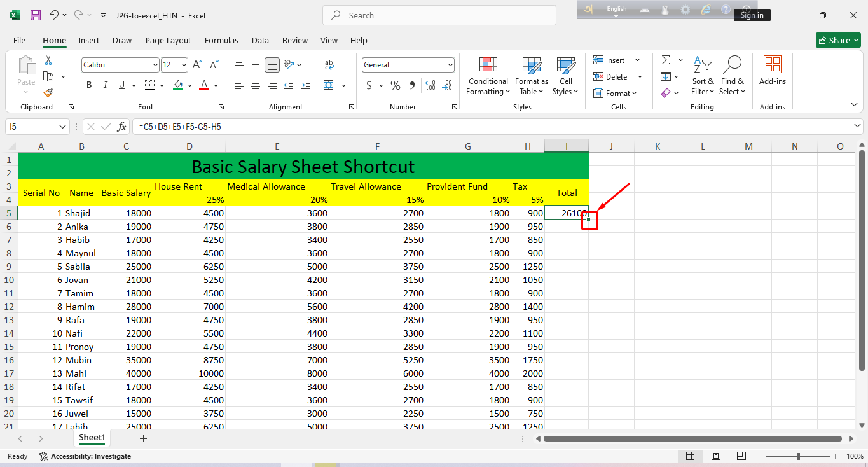Screen dimensions: 868x467
Task: Toggle Italic formatting
Action: pyautogui.click(x=105, y=85)
